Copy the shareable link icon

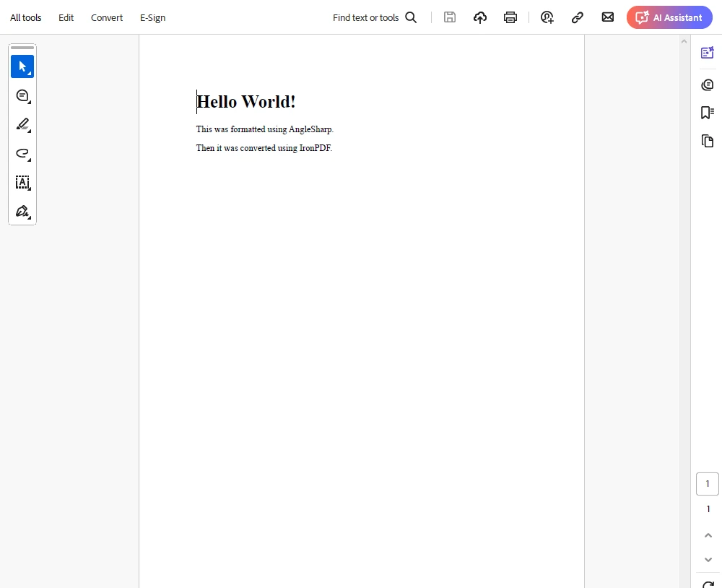(578, 17)
